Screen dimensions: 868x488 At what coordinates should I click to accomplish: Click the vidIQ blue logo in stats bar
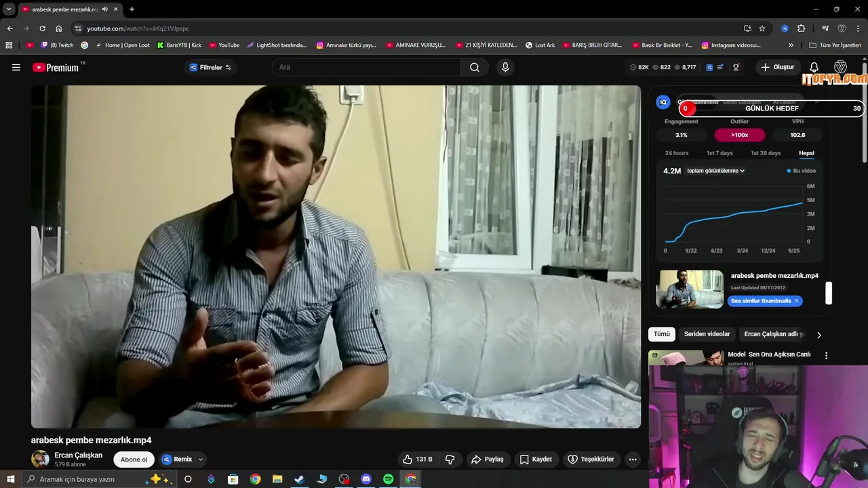[x=709, y=67]
